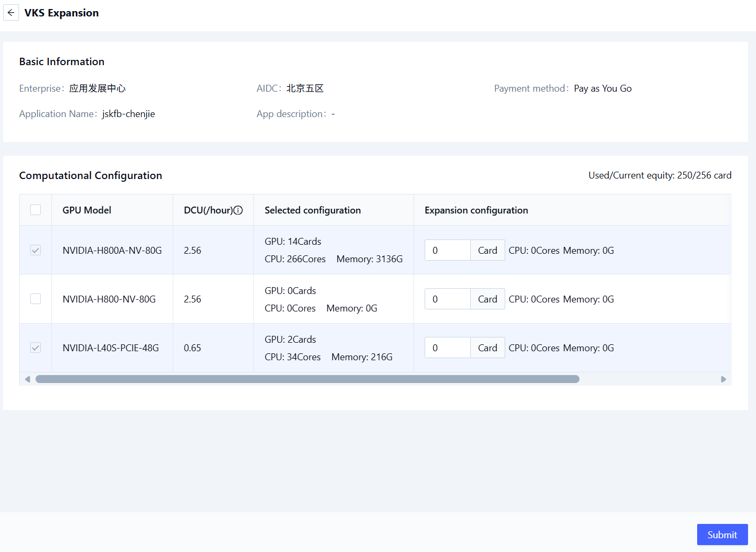Screen dimensions: 756x552
Task: Click the Card unit label for L40S row
Action: coord(487,348)
